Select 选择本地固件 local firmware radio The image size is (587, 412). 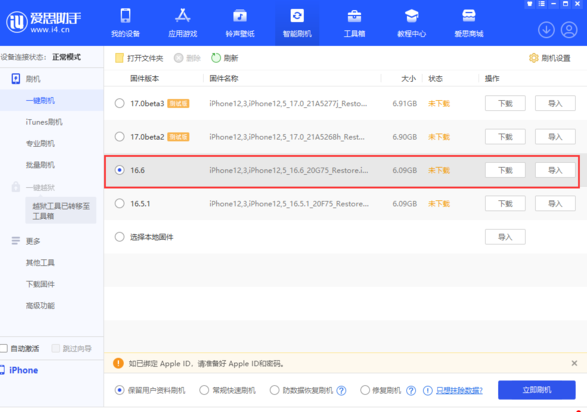(119, 236)
